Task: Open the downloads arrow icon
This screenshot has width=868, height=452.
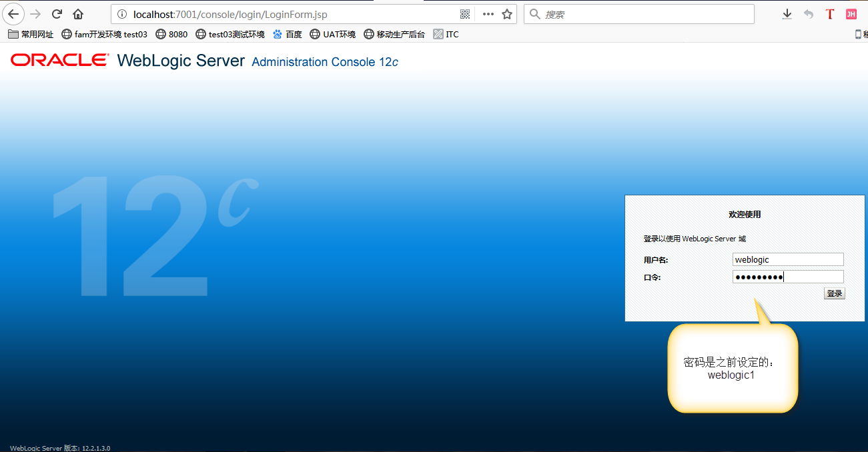Action: point(787,14)
